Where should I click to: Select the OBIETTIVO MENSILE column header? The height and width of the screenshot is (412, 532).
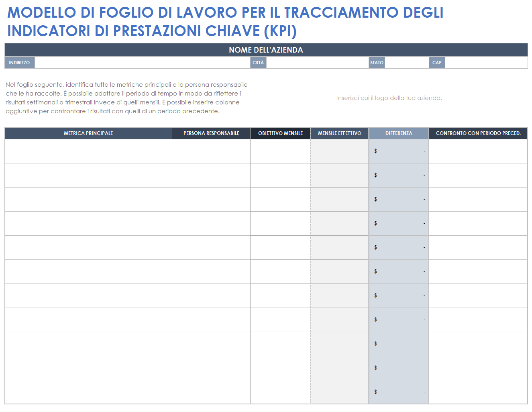(x=280, y=133)
